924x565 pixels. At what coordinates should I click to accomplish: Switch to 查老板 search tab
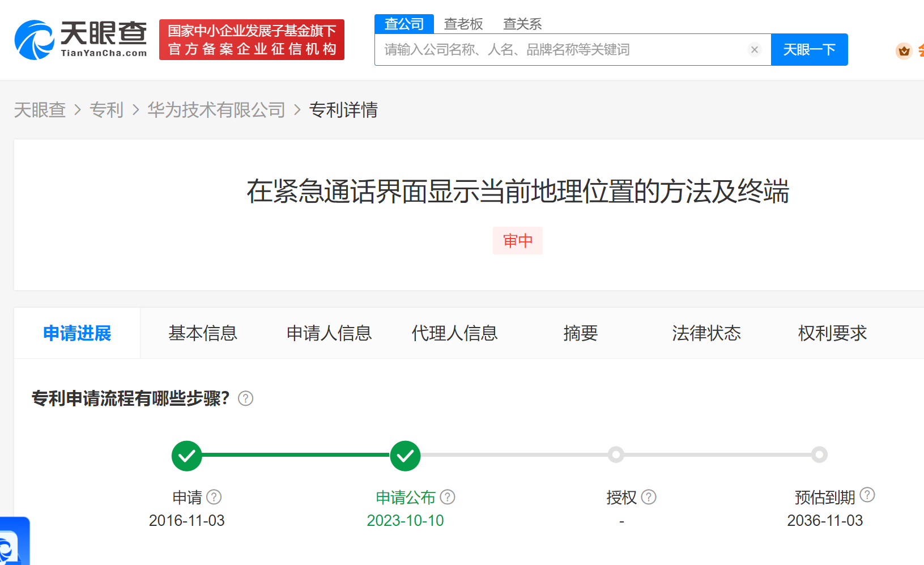click(x=463, y=24)
